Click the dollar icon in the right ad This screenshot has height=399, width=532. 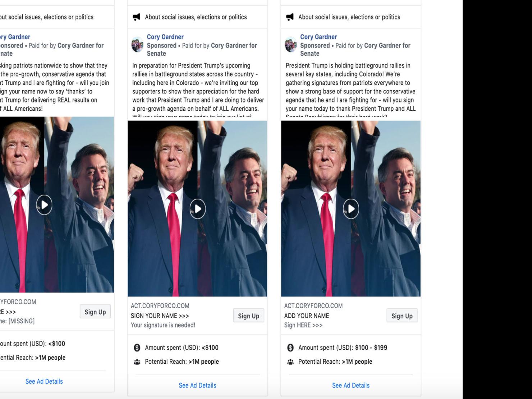pyautogui.click(x=290, y=348)
